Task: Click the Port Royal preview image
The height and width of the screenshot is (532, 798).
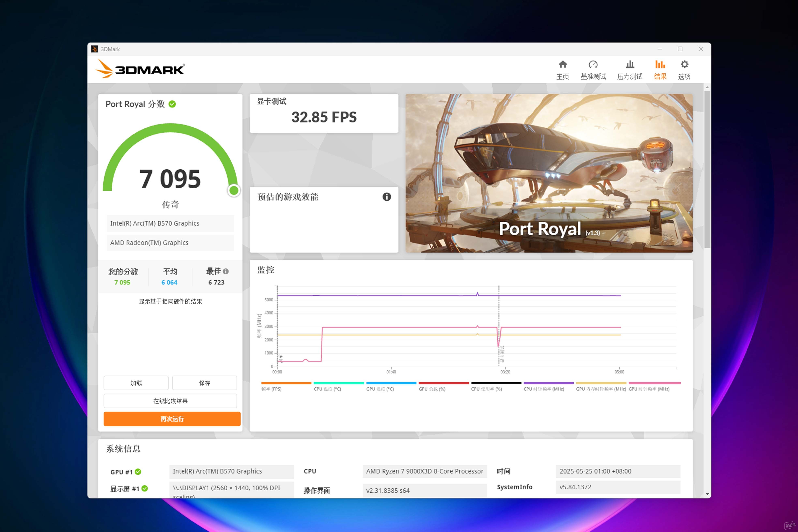Action: (x=549, y=173)
